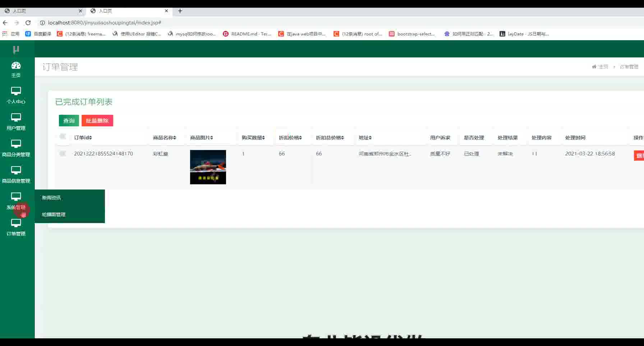The width and height of the screenshot is (644, 346).
Task: Switch to the second 入口页 browser tab
Action: coord(129,11)
